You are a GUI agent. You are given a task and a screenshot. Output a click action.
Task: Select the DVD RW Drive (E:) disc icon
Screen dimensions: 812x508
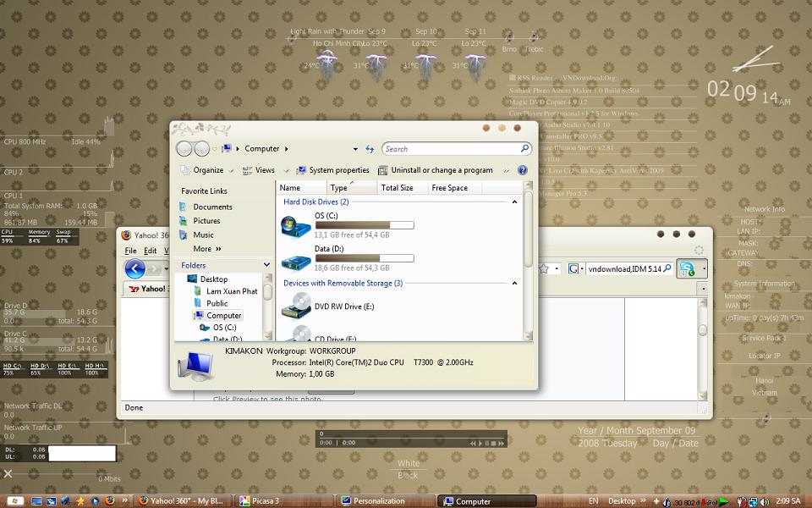296,306
